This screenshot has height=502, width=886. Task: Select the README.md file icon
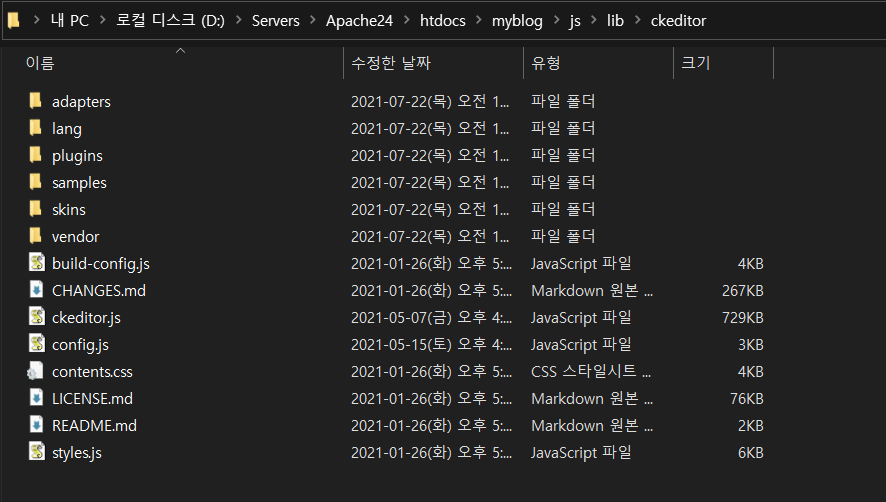coord(36,425)
